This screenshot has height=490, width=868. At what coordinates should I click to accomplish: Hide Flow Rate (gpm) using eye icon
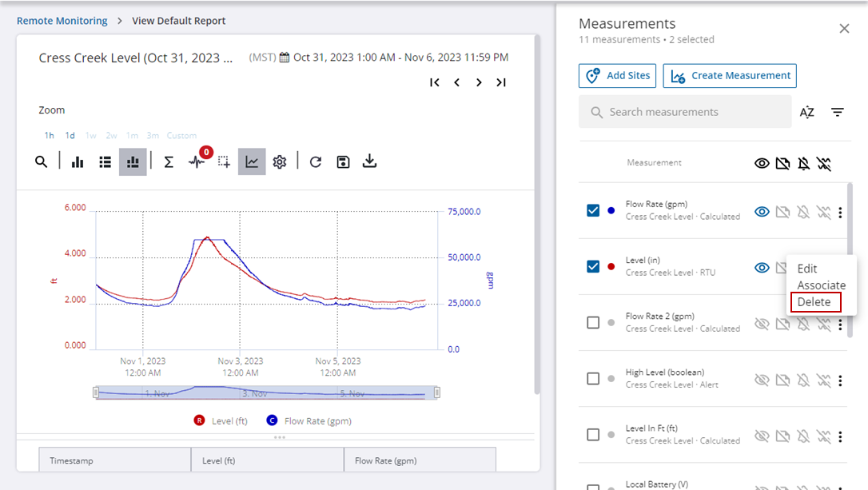762,212
